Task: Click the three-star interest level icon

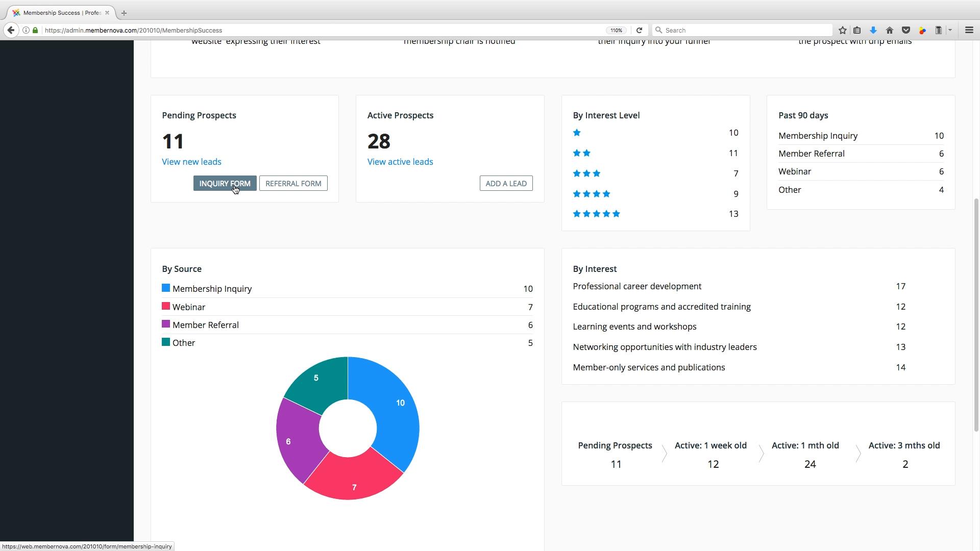Action: click(585, 173)
